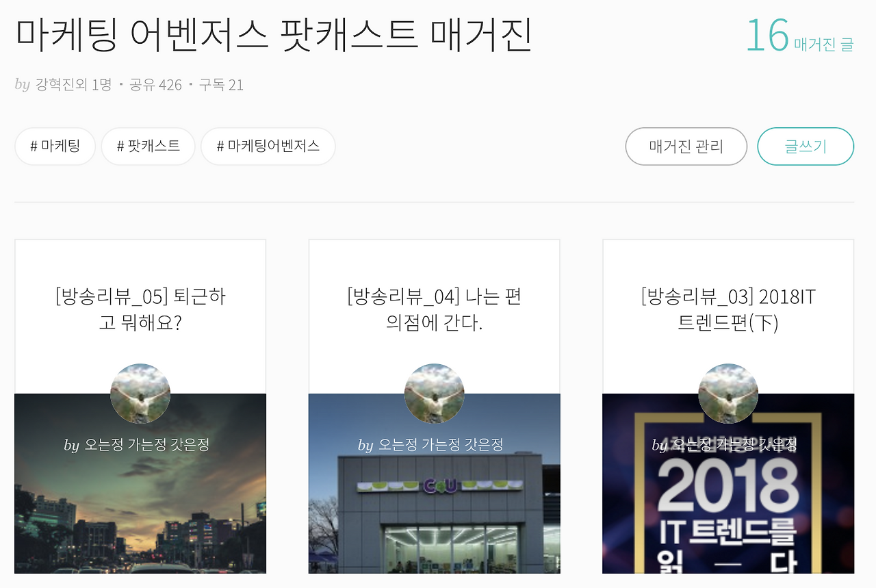
Task: Click author byline on 방송리뷰_04 card
Action: pyautogui.click(x=430, y=445)
